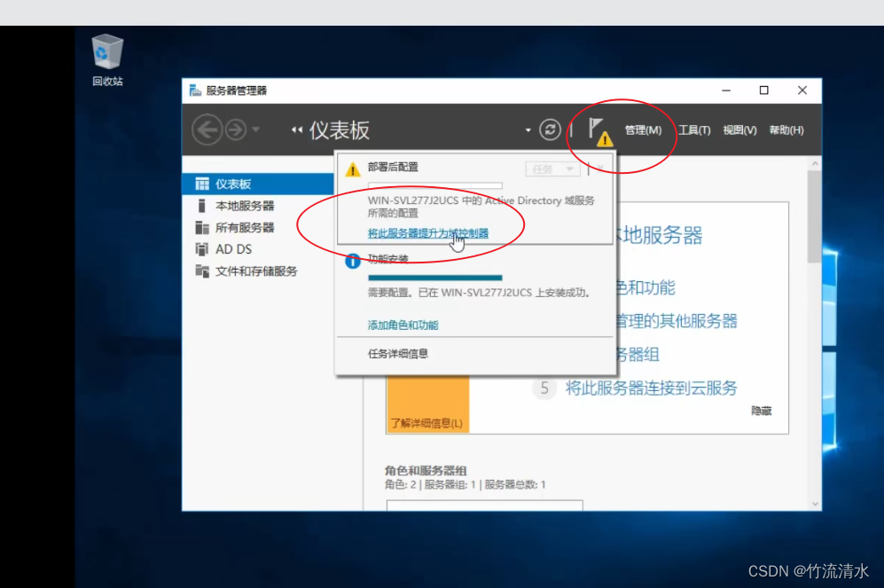
Task: Click the 仪表板 breadcrumb title
Action: [339, 130]
